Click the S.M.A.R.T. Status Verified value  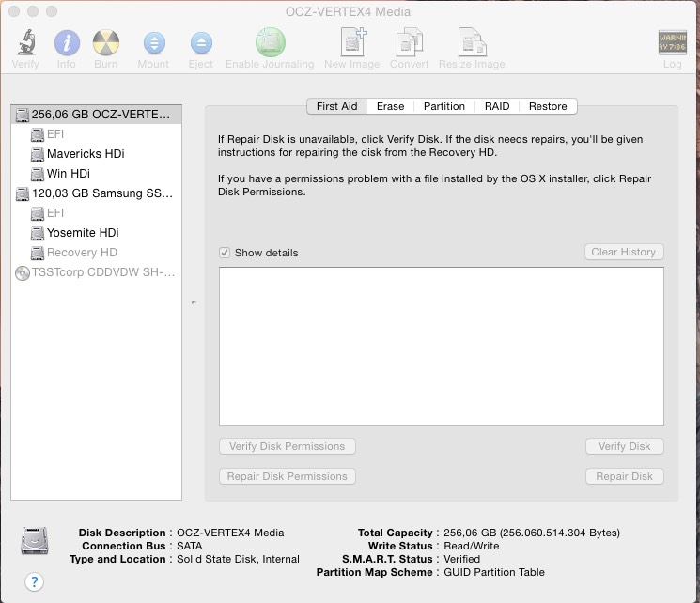coord(461,559)
